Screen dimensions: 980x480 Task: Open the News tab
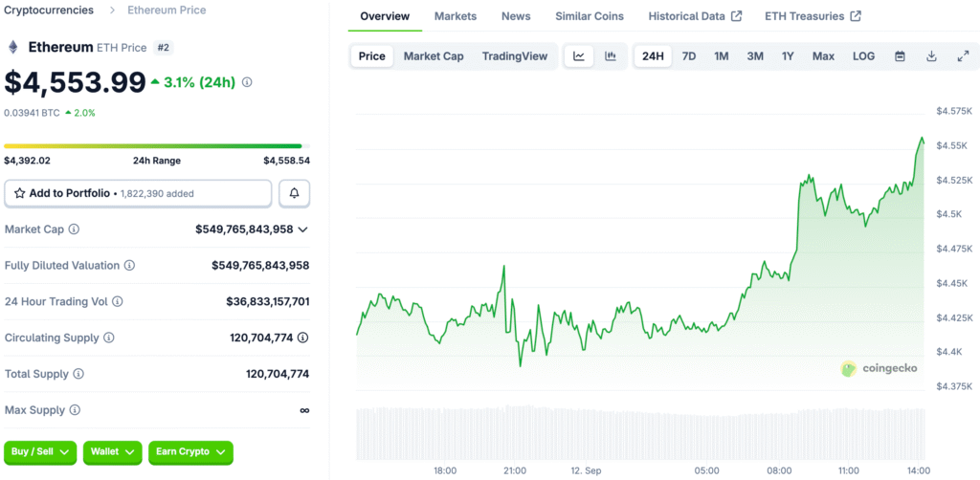point(516,16)
